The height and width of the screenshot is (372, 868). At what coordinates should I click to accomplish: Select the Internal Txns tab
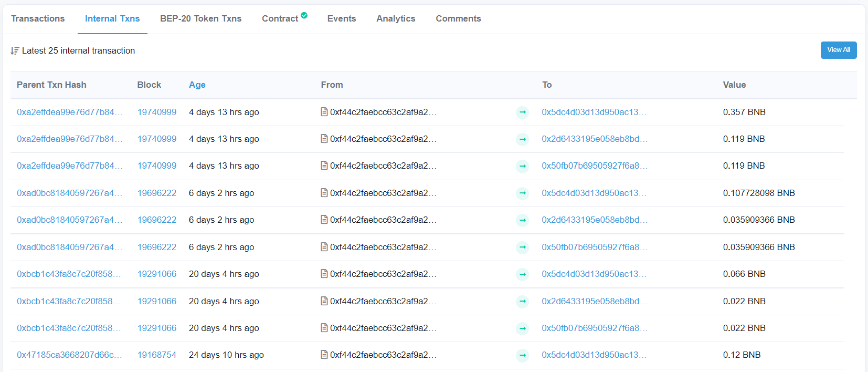[x=112, y=18]
